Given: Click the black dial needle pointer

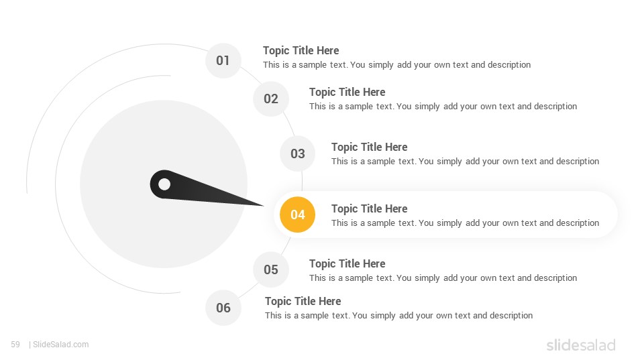Looking at the screenshot, I should coord(205,188).
